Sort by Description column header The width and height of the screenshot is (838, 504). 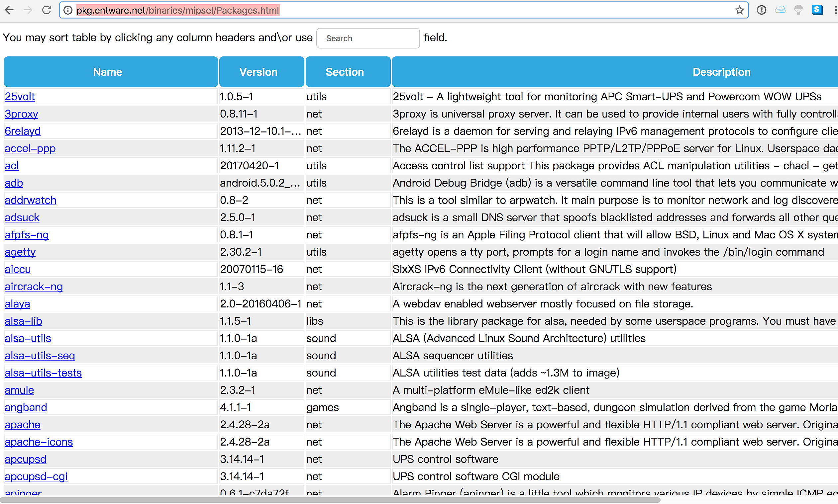721,72
